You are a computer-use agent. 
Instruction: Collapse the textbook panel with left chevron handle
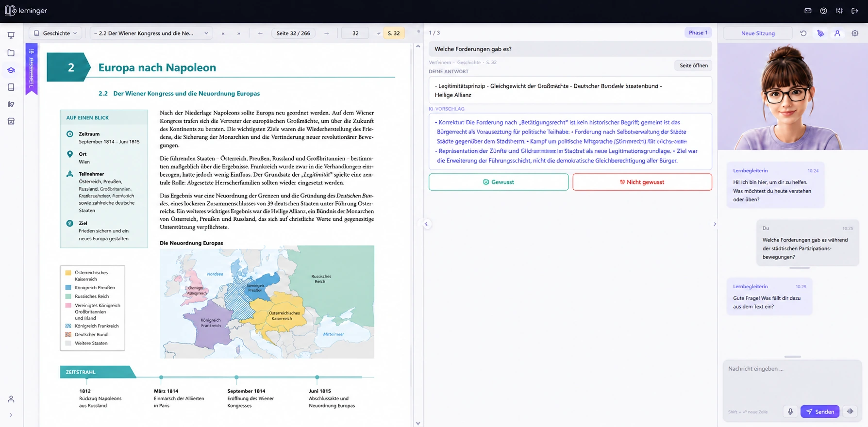(426, 224)
